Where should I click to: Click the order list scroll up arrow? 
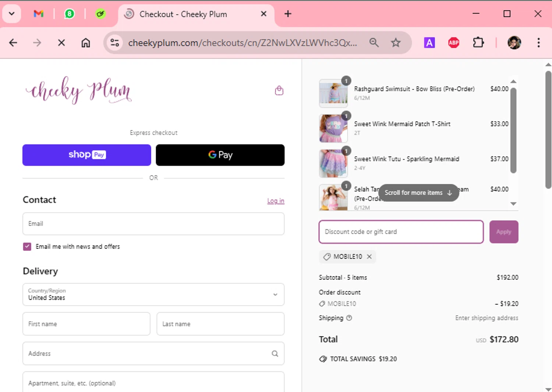[513, 81]
